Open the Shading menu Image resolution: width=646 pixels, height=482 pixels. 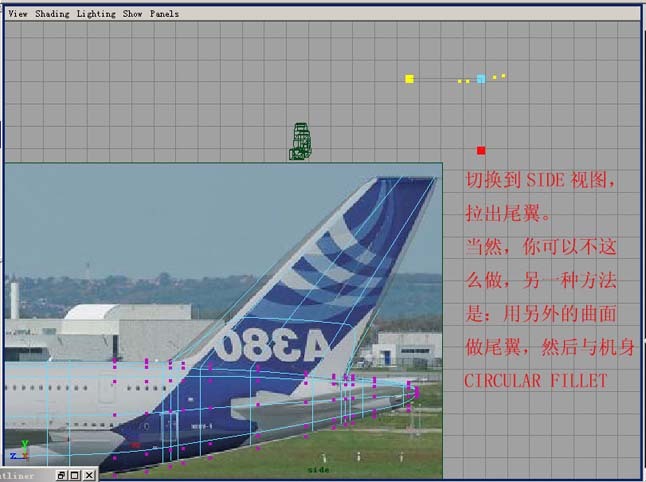tap(52, 14)
